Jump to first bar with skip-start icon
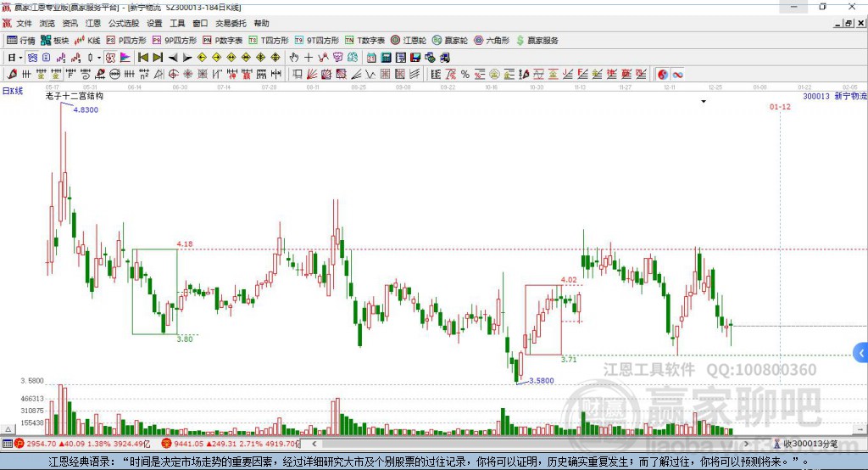868x470 pixels. click(x=142, y=57)
